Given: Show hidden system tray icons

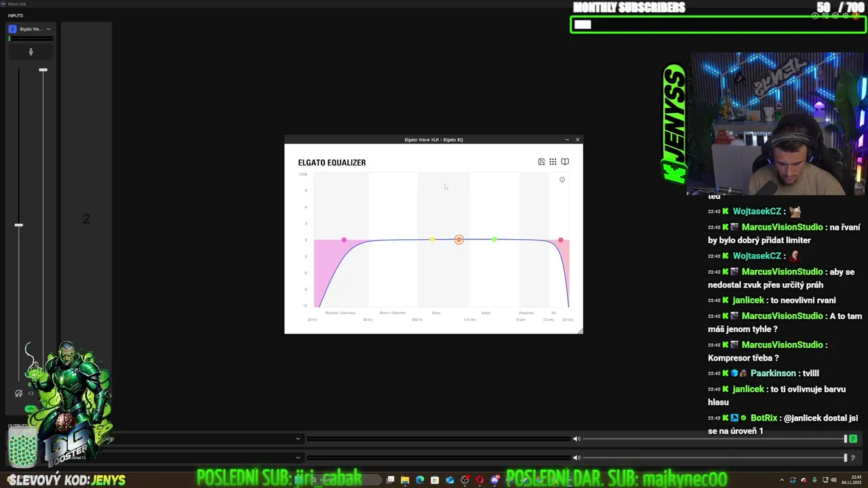Looking at the screenshot, I should 782,480.
